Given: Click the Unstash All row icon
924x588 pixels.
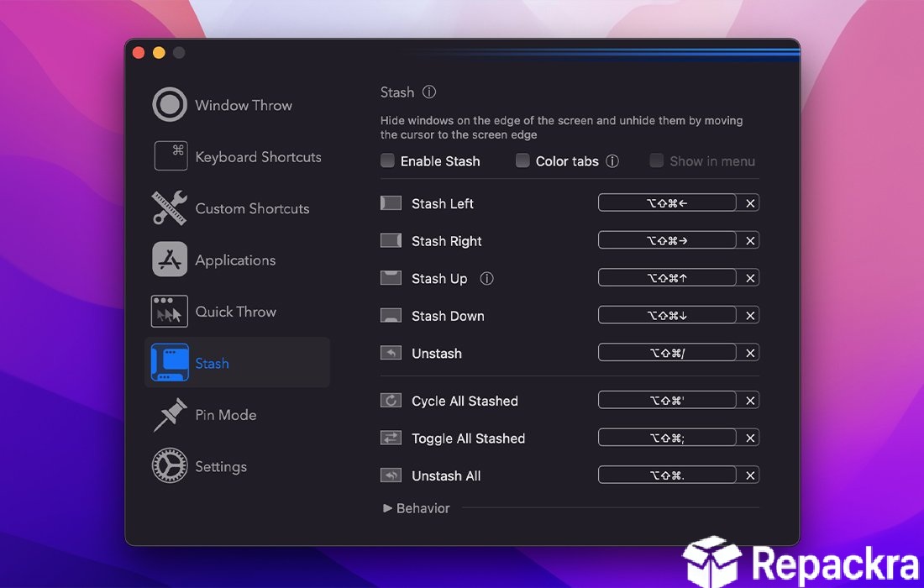Looking at the screenshot, I should (391, 475).
